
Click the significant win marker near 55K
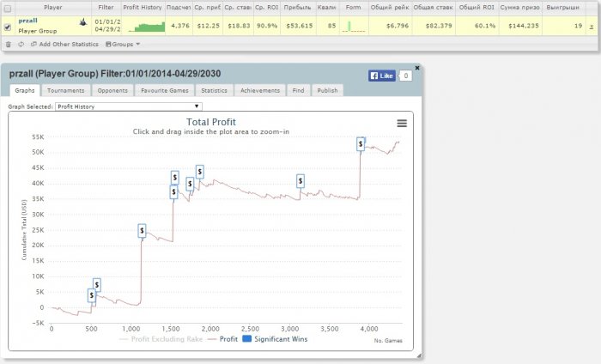point(361,144)
